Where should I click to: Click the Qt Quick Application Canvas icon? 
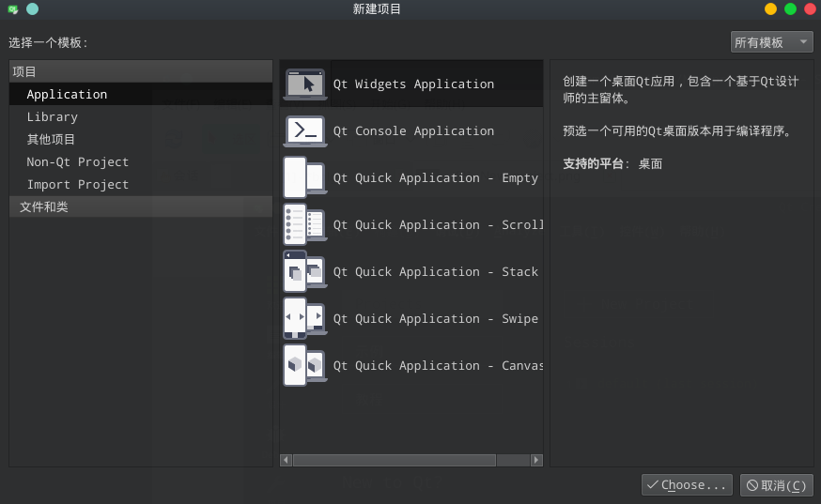click(x=304, y=366)
